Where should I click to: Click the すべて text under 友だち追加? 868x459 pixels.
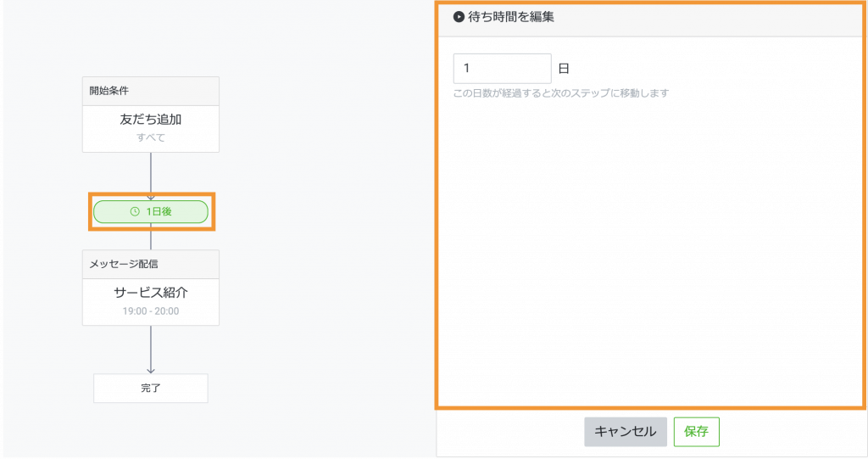click(x=151, y=137)
